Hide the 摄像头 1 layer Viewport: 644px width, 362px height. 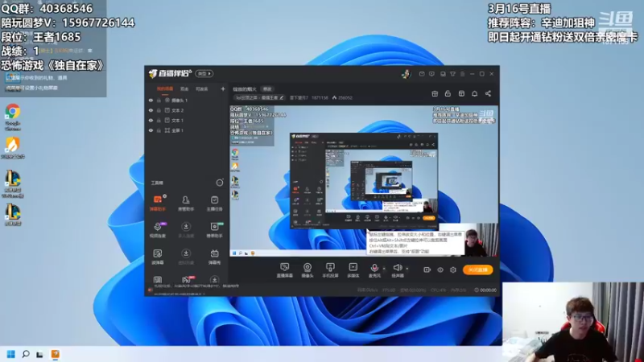(151, 100)
